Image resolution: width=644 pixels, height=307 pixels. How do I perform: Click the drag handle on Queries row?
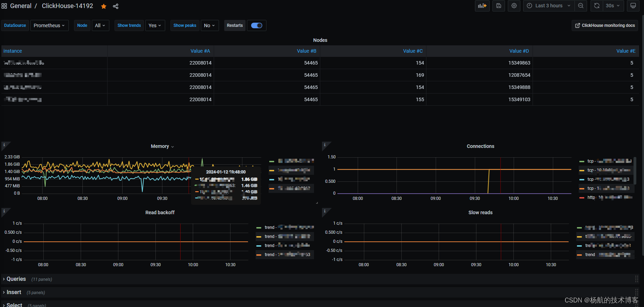(x=637, y=279)
